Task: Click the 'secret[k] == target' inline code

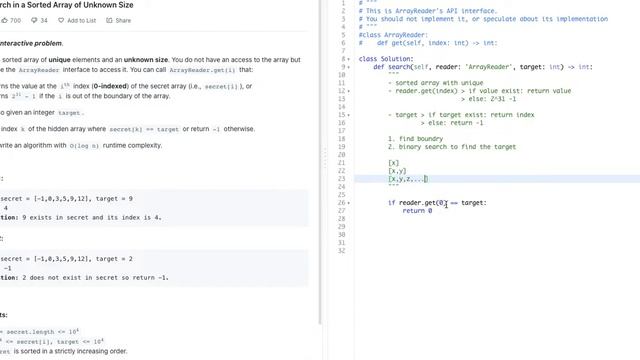Action: pyautogui.click(x=144, y=129)
